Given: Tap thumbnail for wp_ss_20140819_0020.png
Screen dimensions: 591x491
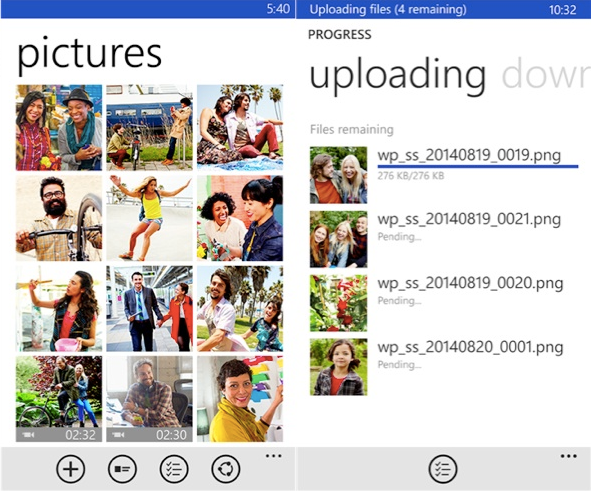Looking at the screenshot, I should (x=338, y=303).
